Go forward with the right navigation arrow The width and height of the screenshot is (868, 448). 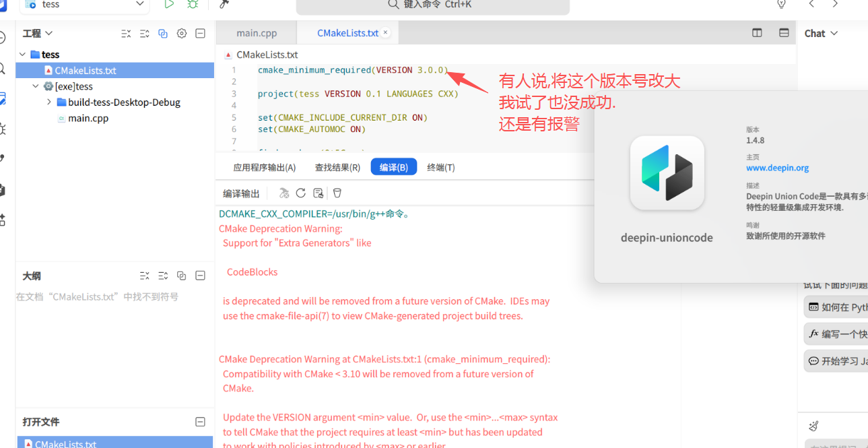[x=835, y=4]
